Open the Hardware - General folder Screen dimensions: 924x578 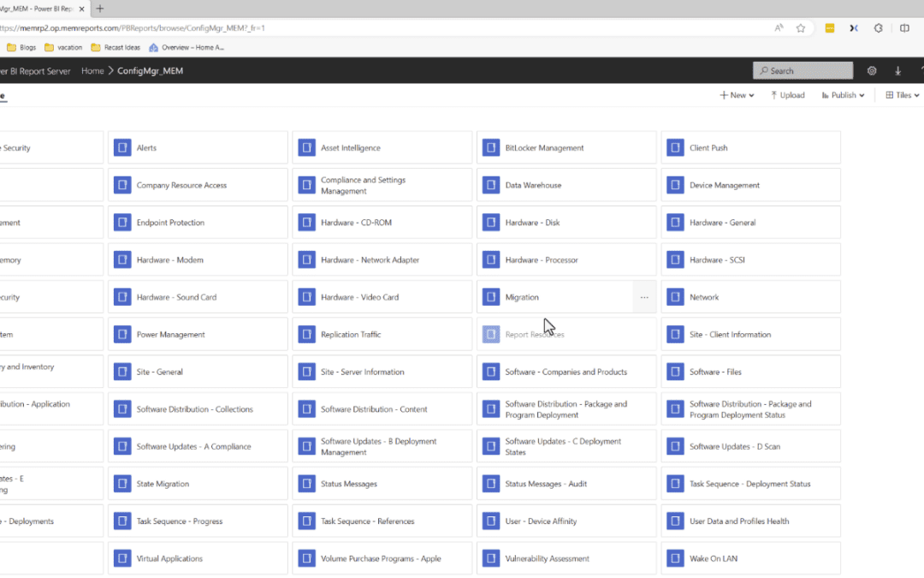(x=751, y=223)
